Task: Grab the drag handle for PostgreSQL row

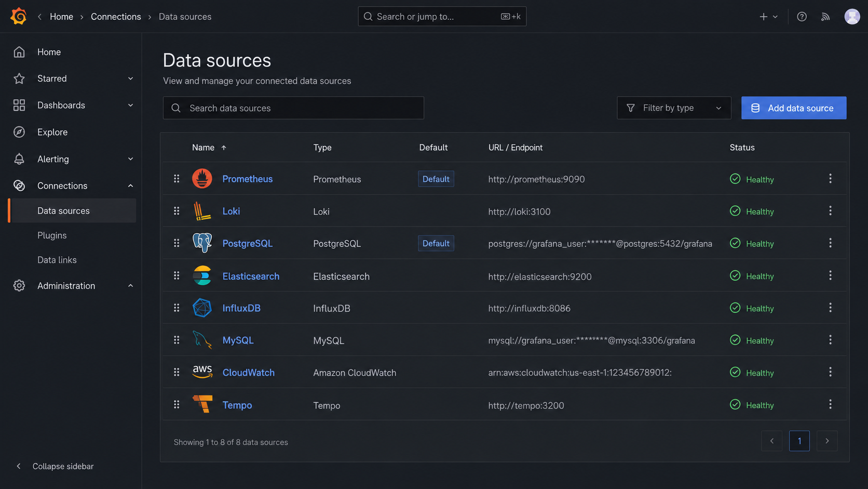Action: (177, 243)
